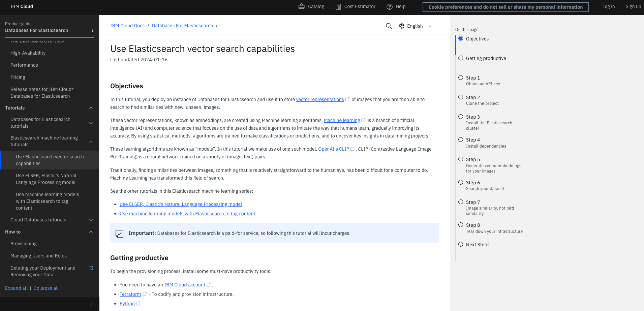Image resolution: width=644 pixels, height=311 pixels.
Task: Open the Product guide overflow menu
Action: [92, 30]
